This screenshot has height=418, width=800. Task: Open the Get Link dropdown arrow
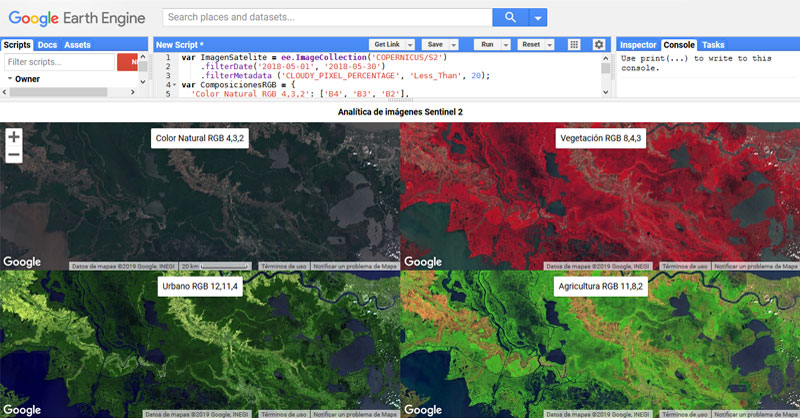[x=410, y=45]
